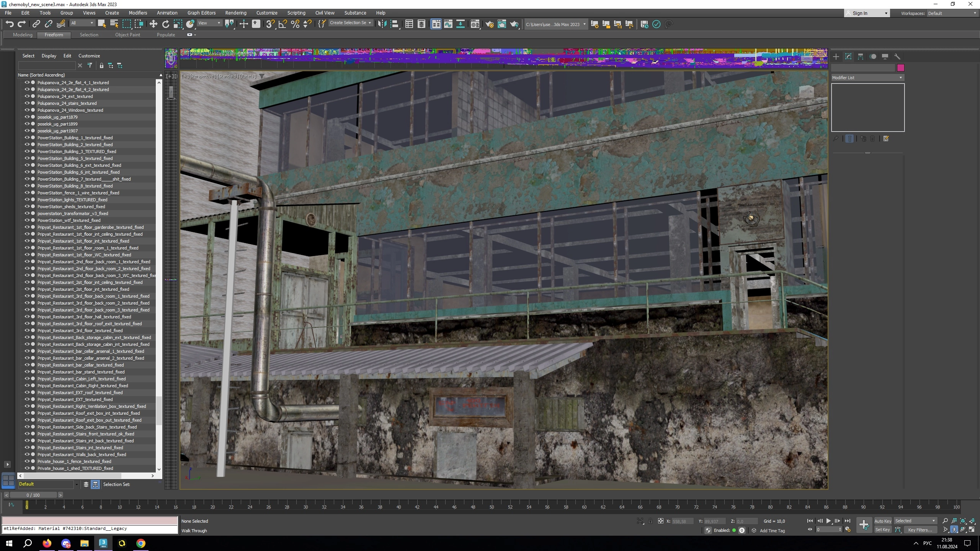The width and height of the screenshot is (980, 551).
Task: Open the Utilities wrench panel
Action: click(x=897, y=57)
